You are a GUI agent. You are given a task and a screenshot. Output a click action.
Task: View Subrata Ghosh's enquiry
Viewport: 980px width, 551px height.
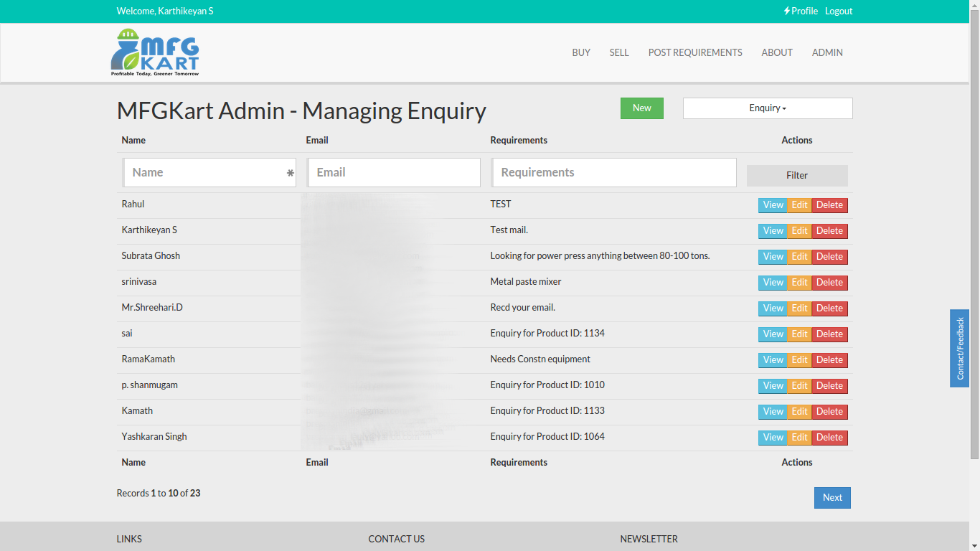(773, 257)
